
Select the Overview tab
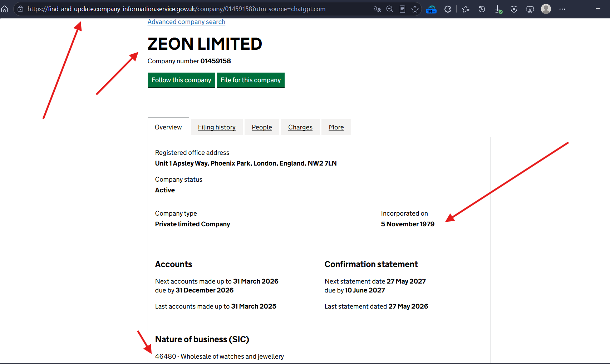click(168, 127)
